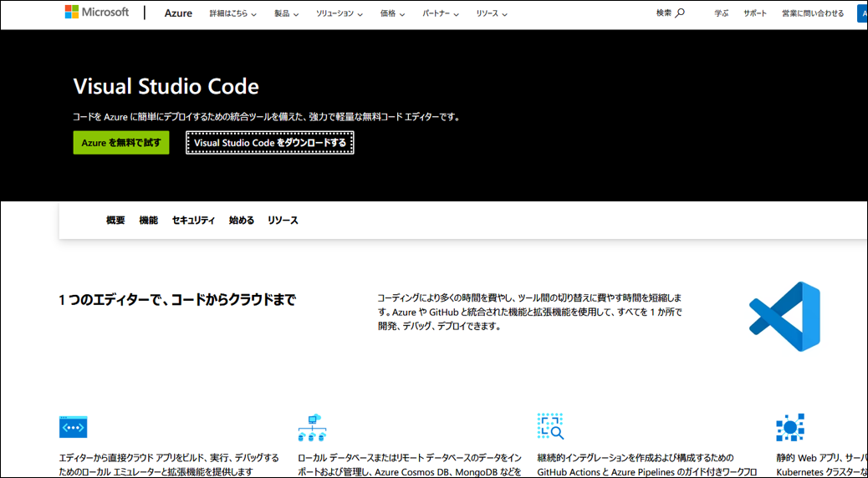Select the 機能 section tab
The image size is (868, 478).
[x=148, y=220]
